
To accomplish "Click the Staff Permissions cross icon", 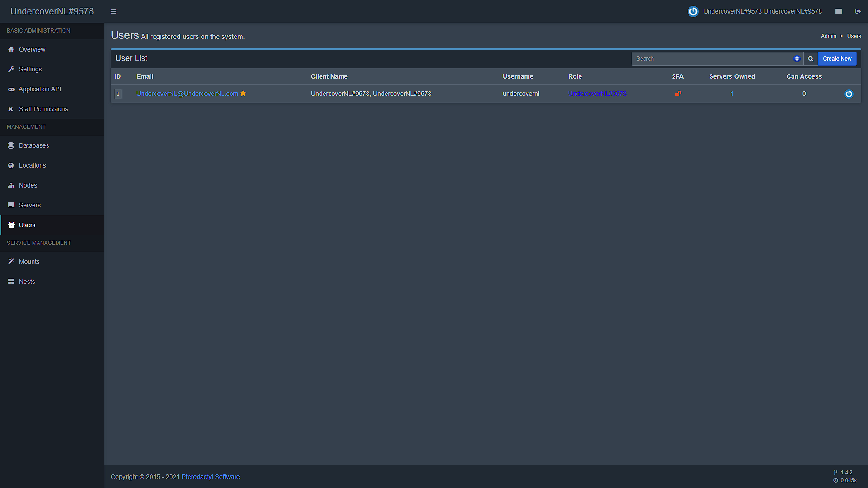I will [x=11, y=109].
